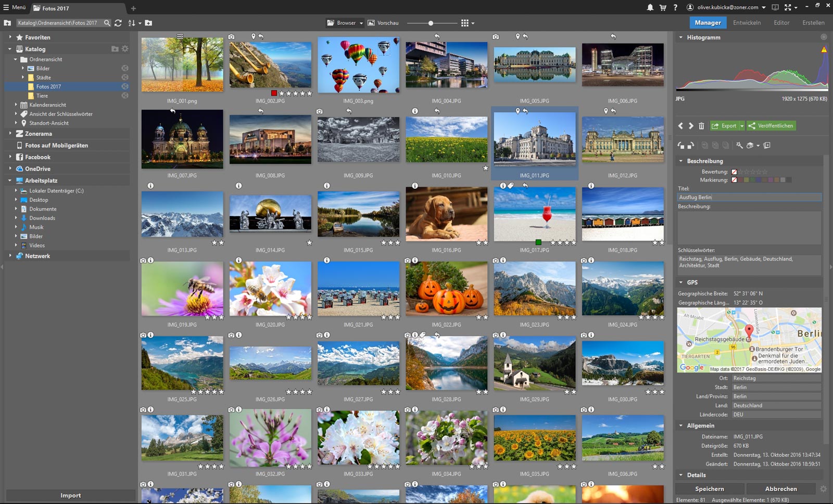Click the magic wand quick-fix icon
This screenshot has height=504, width=833.
point(739,146)
